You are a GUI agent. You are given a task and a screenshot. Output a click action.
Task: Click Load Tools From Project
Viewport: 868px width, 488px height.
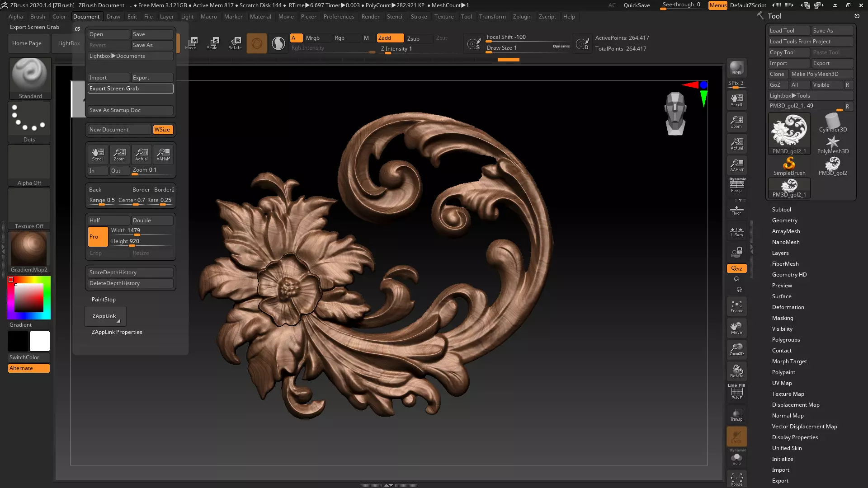[811, 42]
